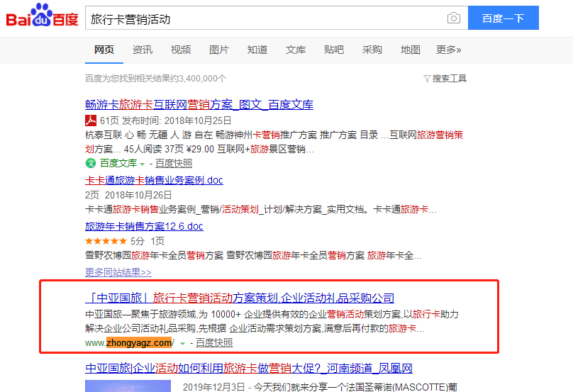Click text 61页 发布时间: 2018年10月25日
This screenshot has width=573, height=392.
pyautogui.click(x=165, y=121)
